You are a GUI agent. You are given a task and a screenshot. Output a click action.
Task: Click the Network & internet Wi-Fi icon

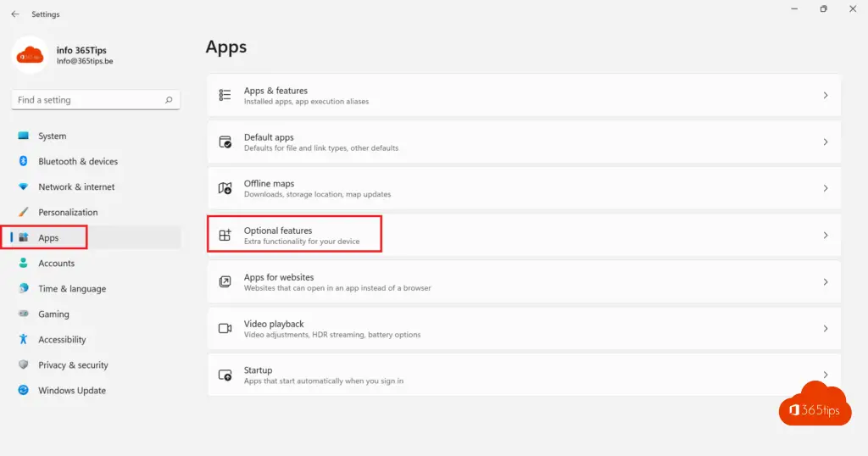[x=23, y=186]
